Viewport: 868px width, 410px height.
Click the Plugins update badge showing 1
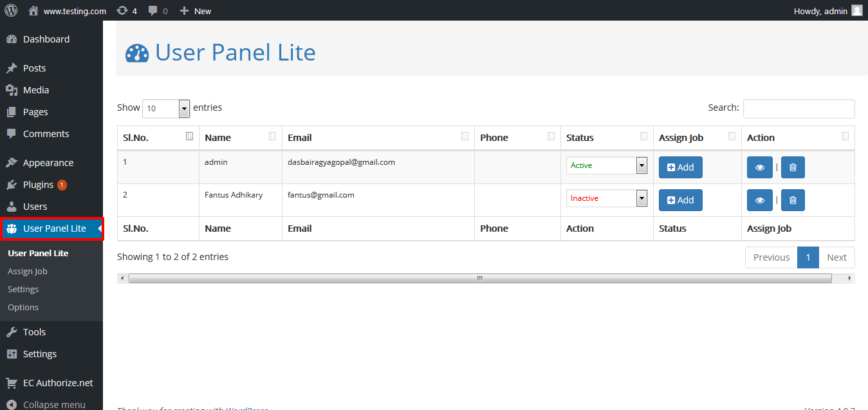pyautogui.click(x=62, y=185)
